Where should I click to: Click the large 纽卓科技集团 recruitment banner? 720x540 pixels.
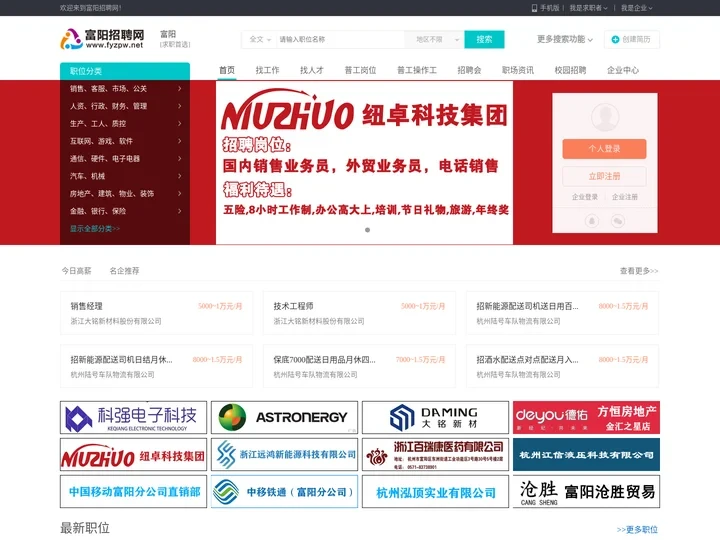364,163
